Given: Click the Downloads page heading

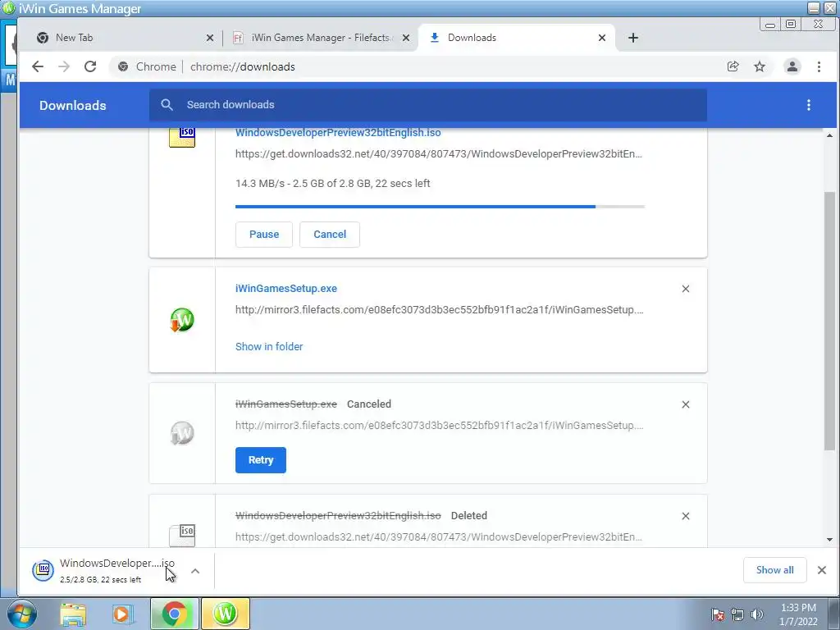Looking at the screenshot, I should tap(73, 106).
